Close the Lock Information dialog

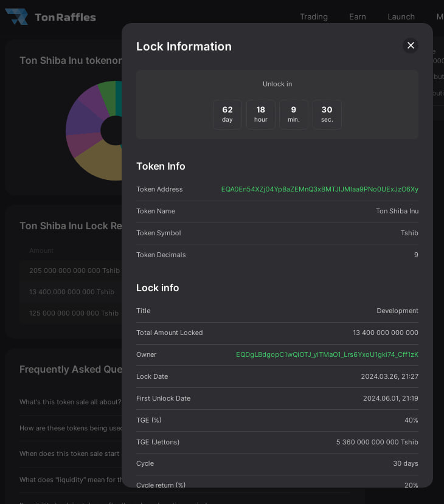tap(411, 46)
